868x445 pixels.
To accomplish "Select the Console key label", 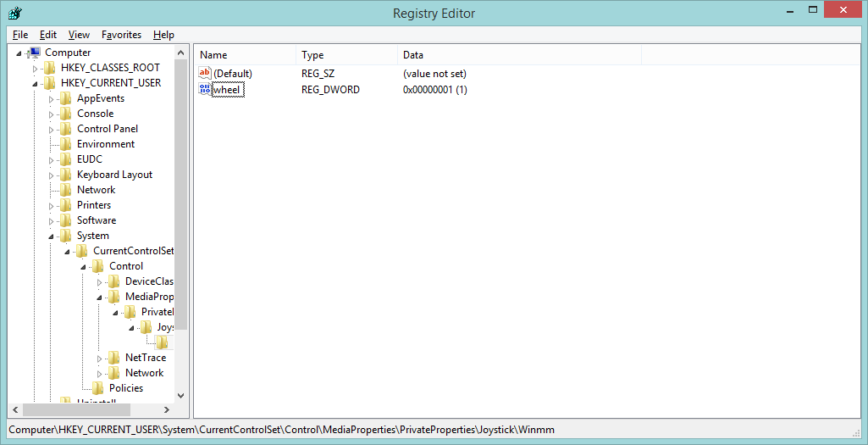I will (95, 114).
